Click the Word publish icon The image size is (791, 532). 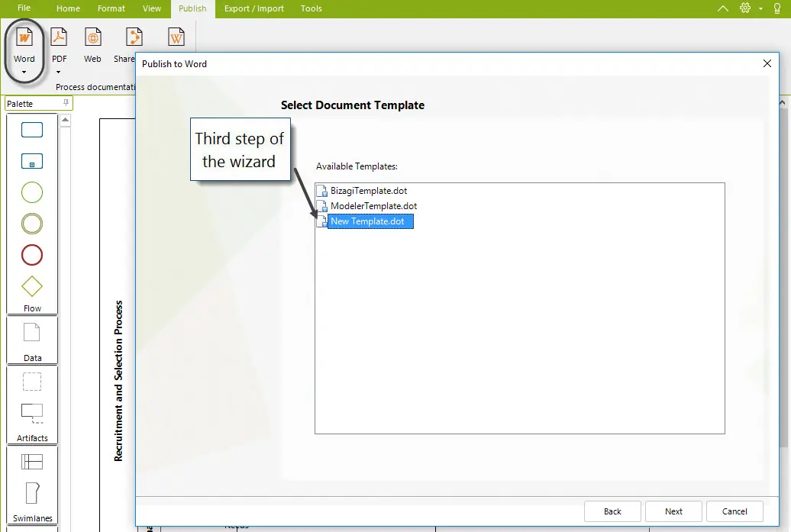[24, 38]
